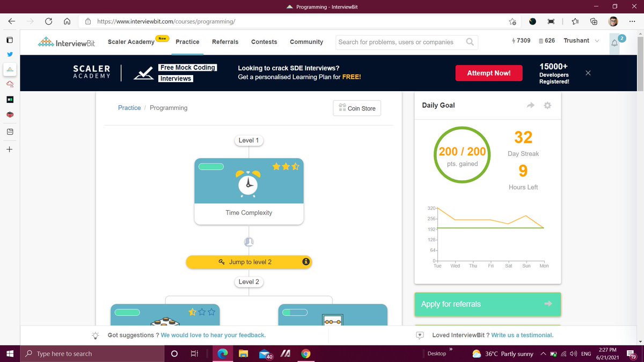The image size is (644, 362).
Task: Open Task View on taskbar
Action: tap(195, 354)
